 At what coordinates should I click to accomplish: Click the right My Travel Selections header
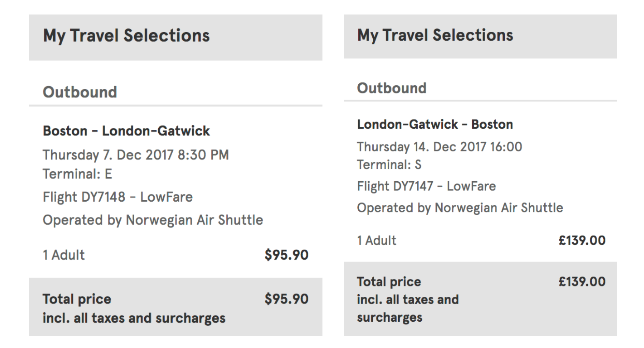(x=435, y=35)
